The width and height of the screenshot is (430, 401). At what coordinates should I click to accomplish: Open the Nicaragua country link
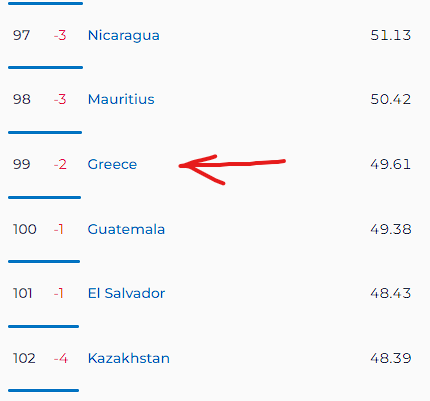tap(124, 36)
